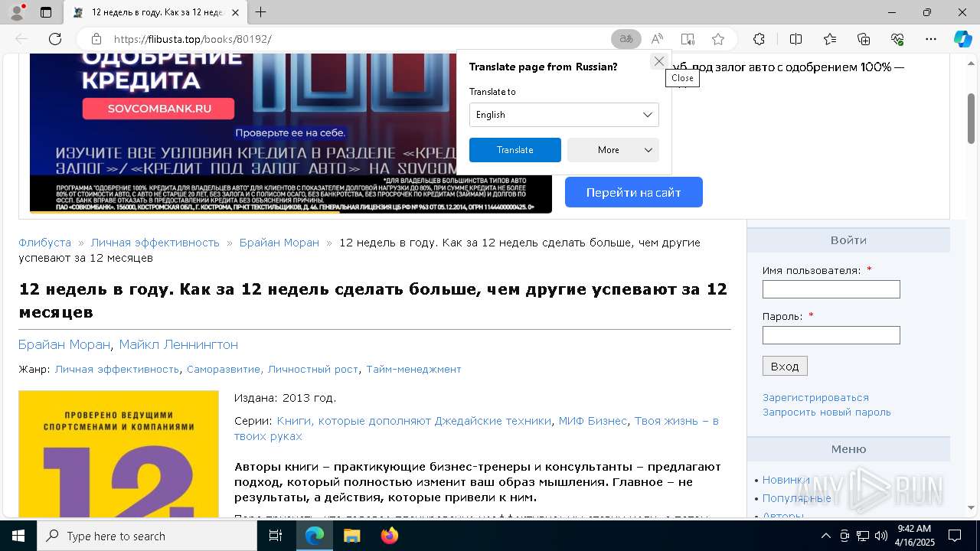
Task: Go back to the previous page
Action: click(x=21, y=39)
